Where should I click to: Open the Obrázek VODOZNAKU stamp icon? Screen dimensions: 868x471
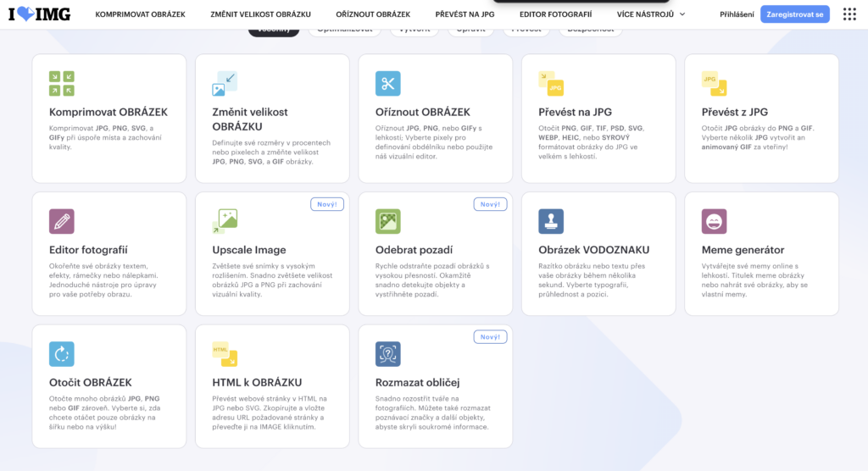[x=551, y=221]
